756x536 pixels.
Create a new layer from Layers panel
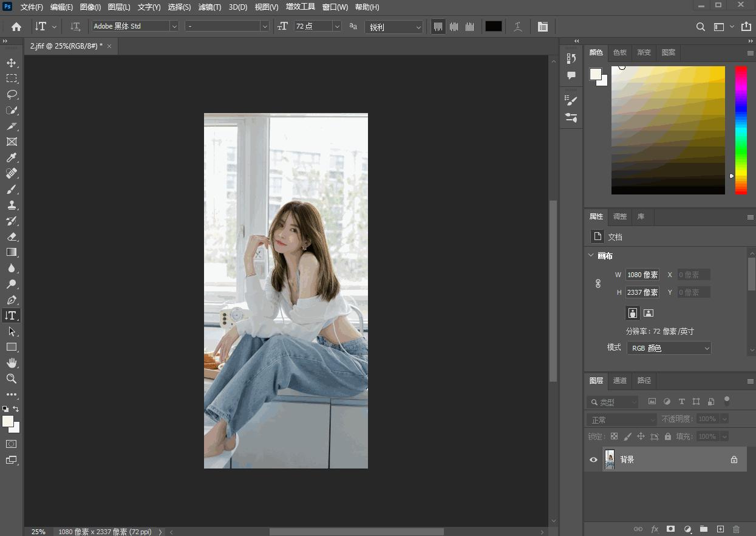click(x=720, y=529)
